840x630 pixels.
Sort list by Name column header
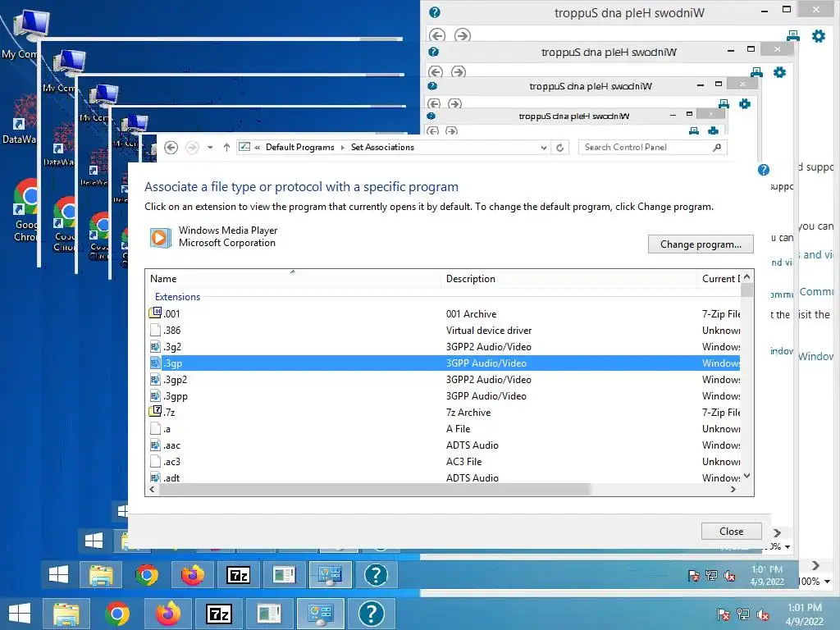(x=293, y=279)
